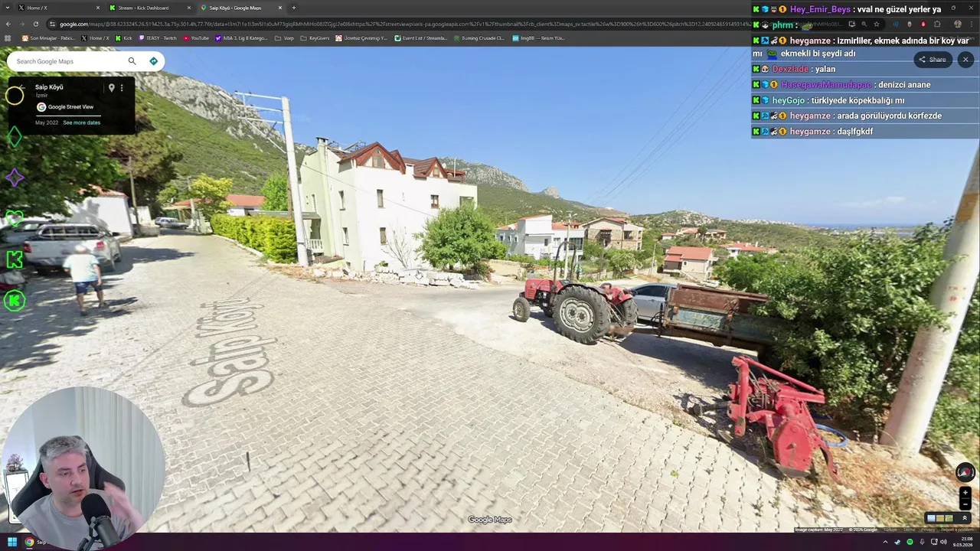Open the 'Son Mesajlar' bookmark
This screenshot has height=551, width=980.
(47, 37)
